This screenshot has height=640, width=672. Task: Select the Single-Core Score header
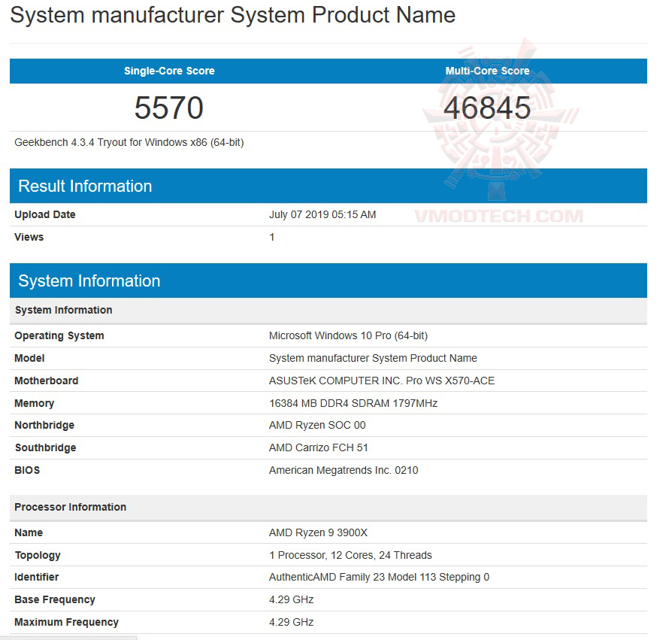click(x=168, y=71)
